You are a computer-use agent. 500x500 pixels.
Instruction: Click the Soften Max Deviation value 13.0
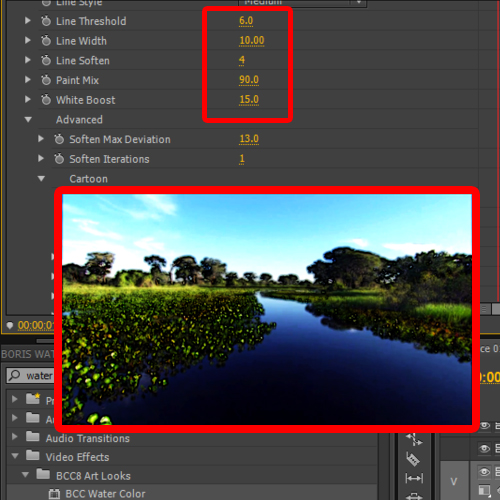[x=249, y=139]
